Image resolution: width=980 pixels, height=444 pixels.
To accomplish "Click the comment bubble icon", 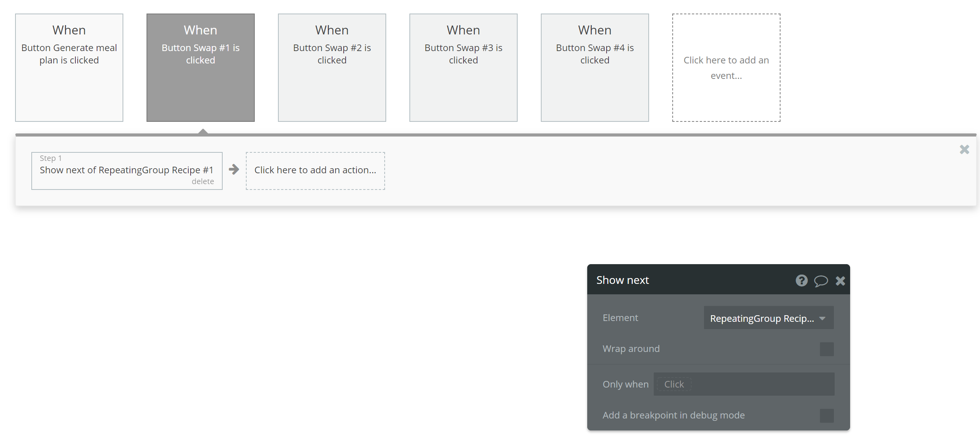I will point(821,281).
